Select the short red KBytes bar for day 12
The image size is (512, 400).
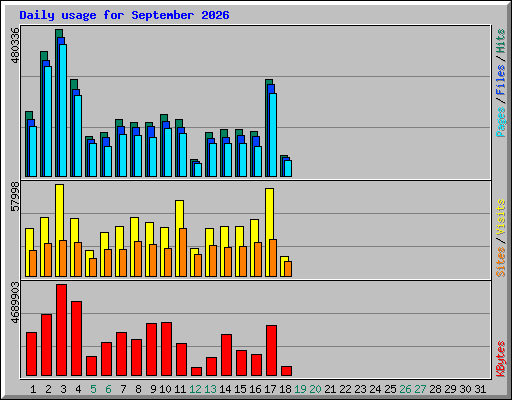pyautogui.click(x=197, y=372)
